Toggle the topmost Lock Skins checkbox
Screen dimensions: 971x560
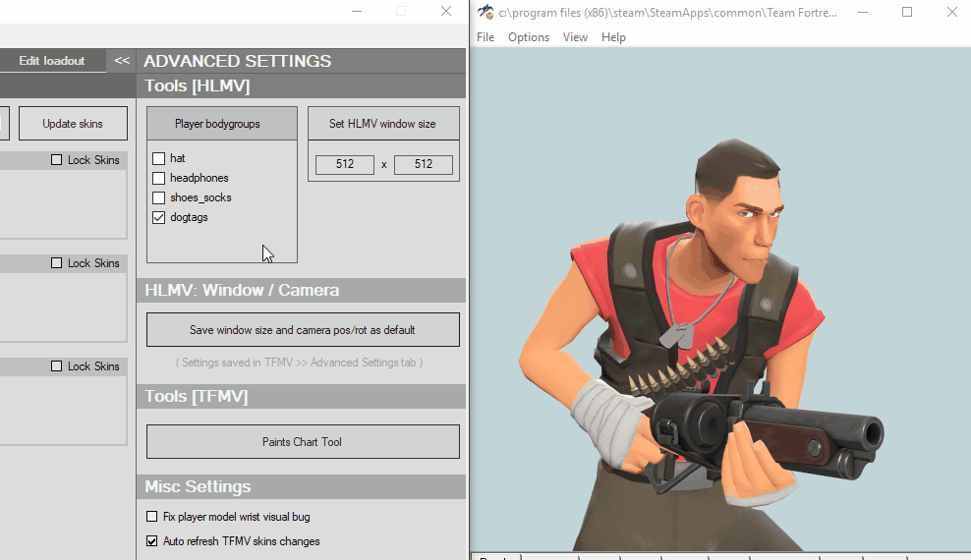click(56, 159)
